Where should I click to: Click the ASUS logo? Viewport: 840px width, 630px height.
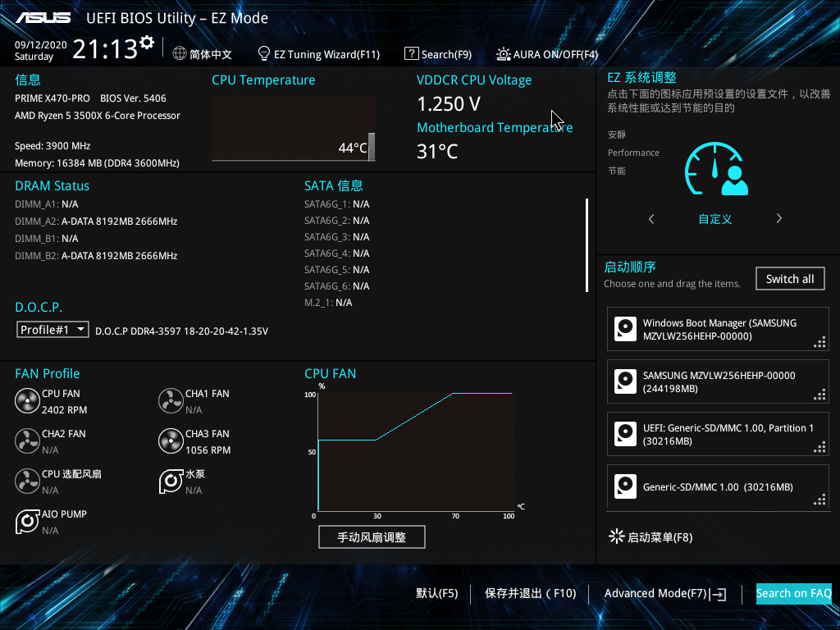pyautogui.click(x=43, y=18)
